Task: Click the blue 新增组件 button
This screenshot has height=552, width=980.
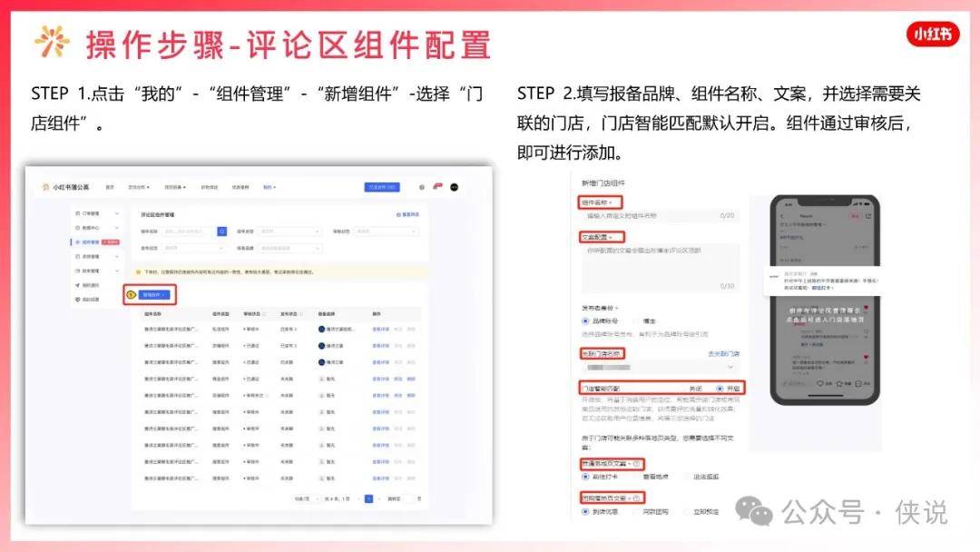Action: pos(153,294)
